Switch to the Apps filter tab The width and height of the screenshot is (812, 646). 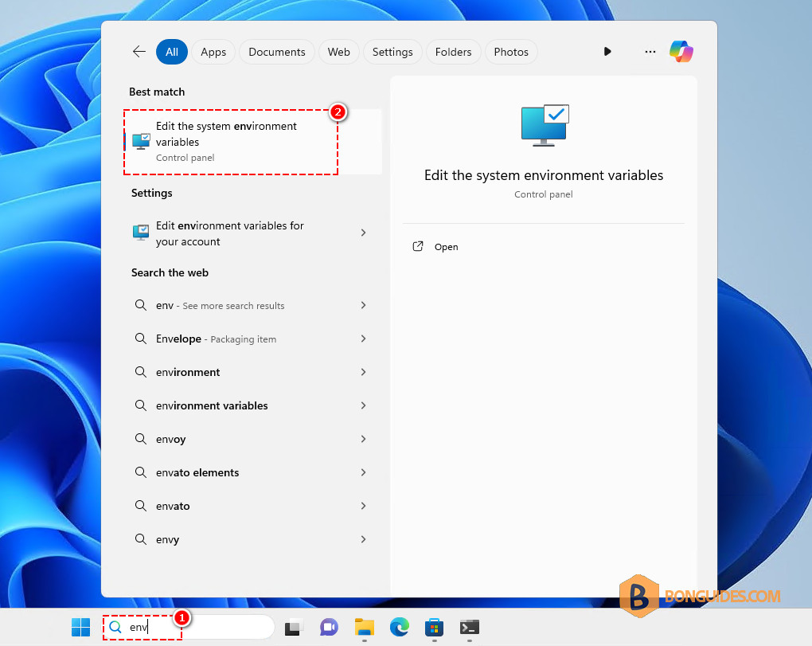pos(213,52)
